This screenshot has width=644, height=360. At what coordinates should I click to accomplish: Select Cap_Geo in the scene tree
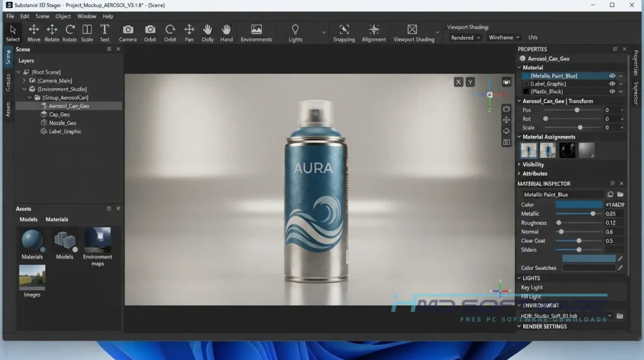point(59,115)
